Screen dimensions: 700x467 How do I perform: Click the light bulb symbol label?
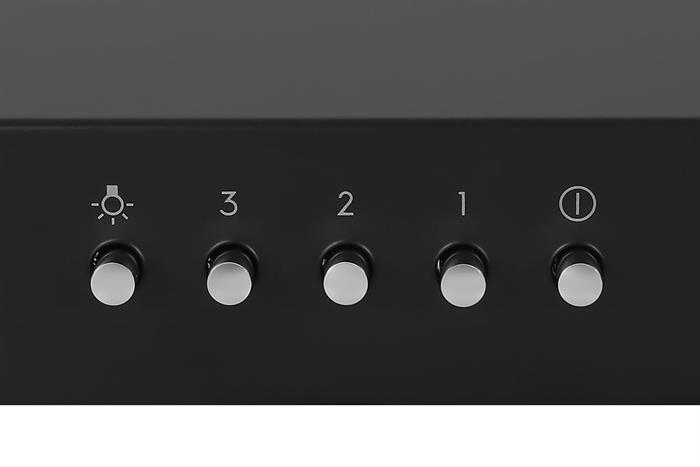tap(112, 204)
